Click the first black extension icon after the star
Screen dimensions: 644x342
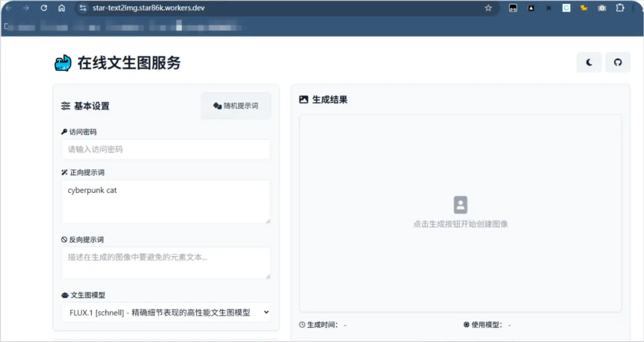coord(513,8)
